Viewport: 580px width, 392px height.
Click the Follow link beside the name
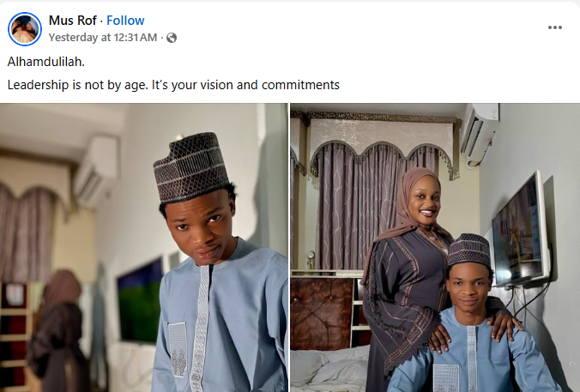tap(125, 20)
